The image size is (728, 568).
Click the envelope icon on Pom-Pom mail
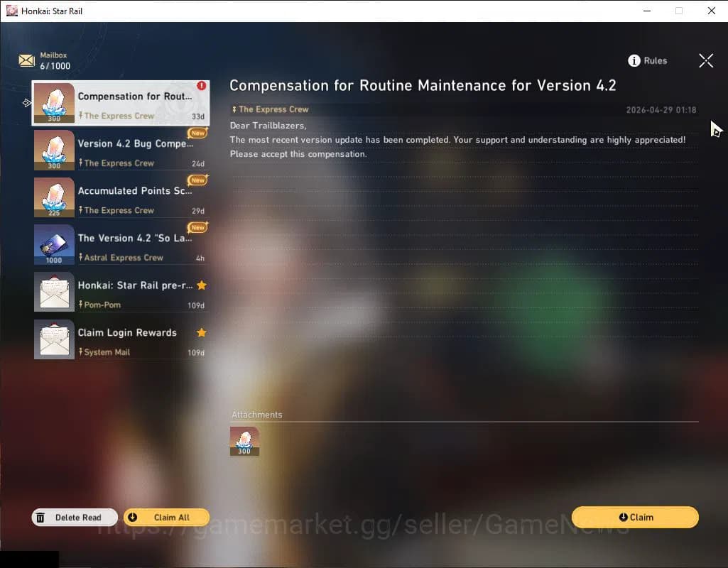(54, 292)
